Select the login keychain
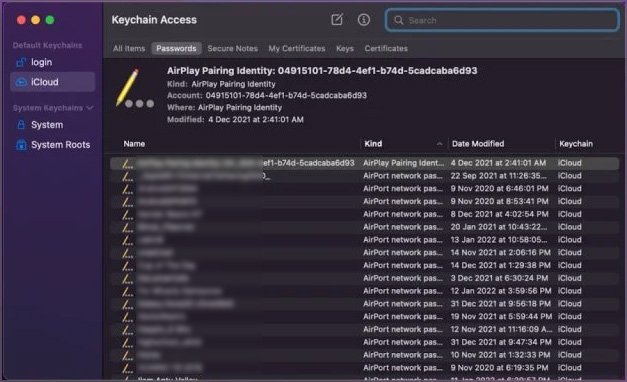This screenshot has width=627, height=382. (53, 62)
